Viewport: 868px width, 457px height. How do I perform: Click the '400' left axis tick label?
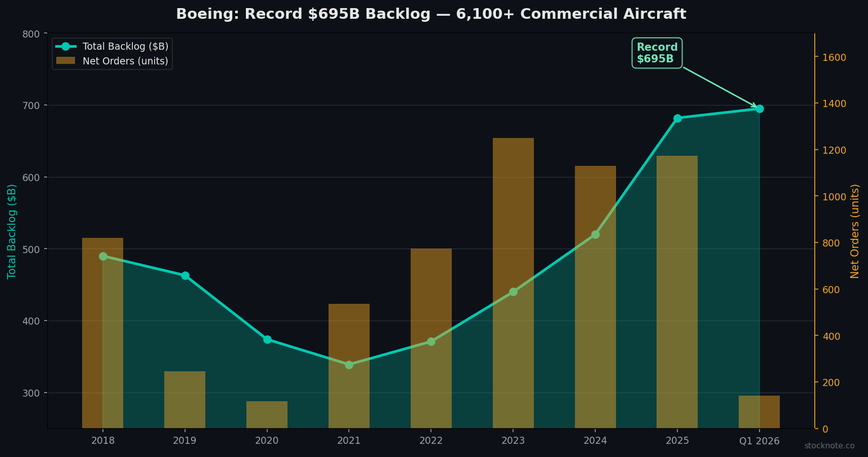pyautogui.click(x=31, y=321)
